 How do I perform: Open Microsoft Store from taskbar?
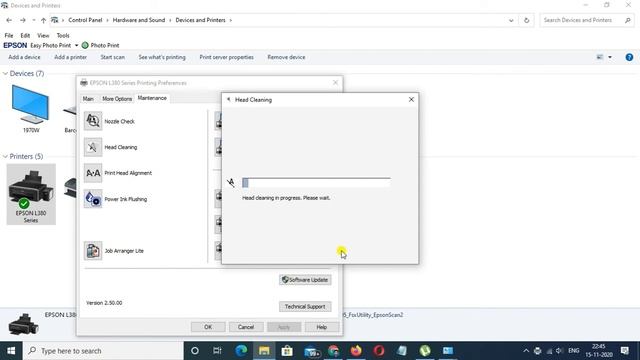[x=287, y=351]
